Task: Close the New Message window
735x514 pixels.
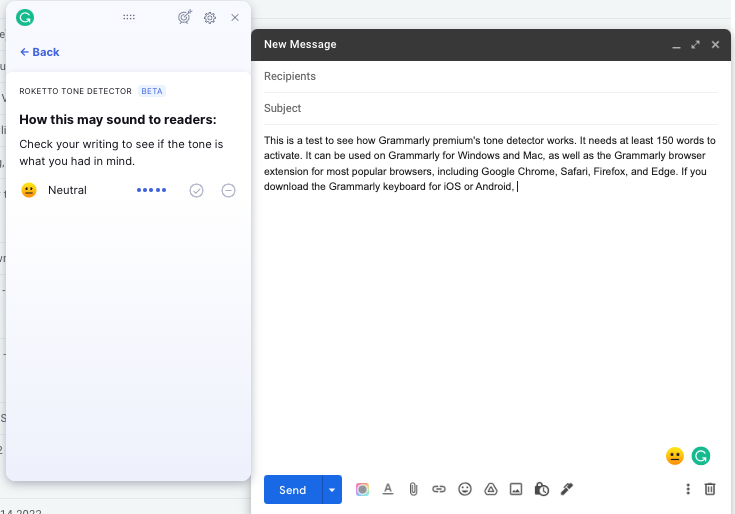Action: 715,45
